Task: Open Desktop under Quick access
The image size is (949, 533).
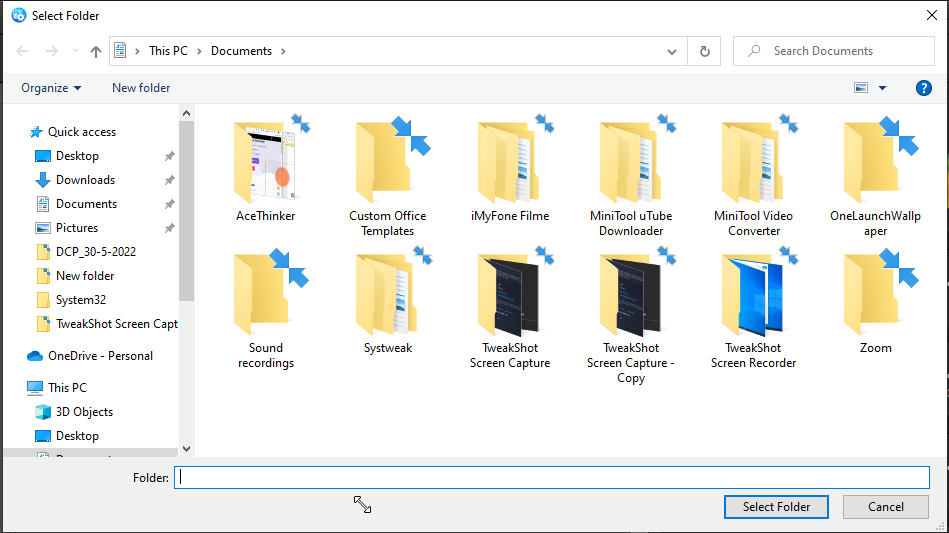Action: (77, 156)
